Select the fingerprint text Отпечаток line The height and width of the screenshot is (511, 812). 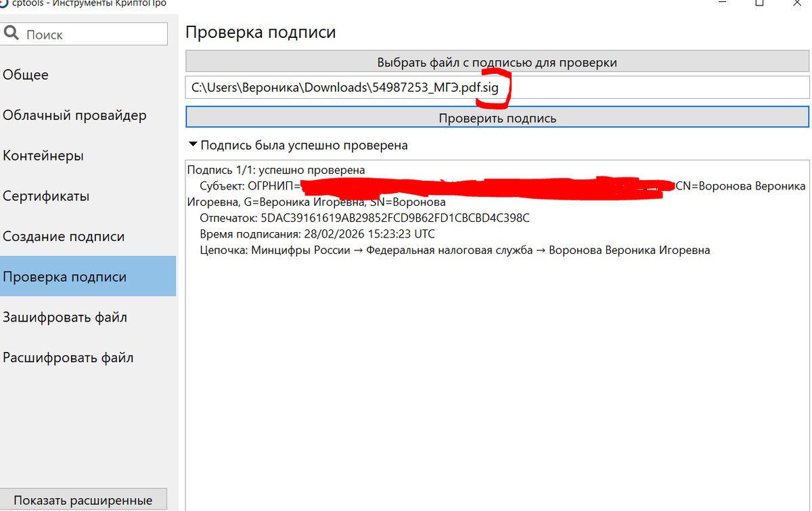[x=364, y=218]
